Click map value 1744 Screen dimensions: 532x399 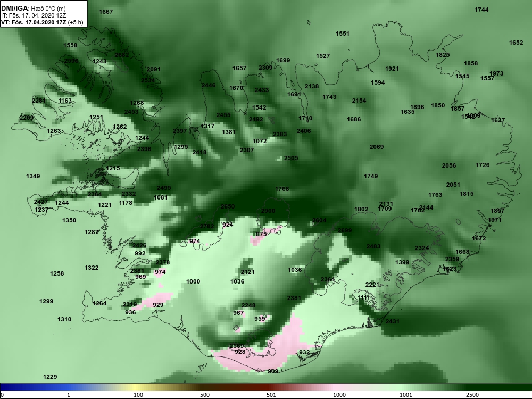[x=481, y=10]
